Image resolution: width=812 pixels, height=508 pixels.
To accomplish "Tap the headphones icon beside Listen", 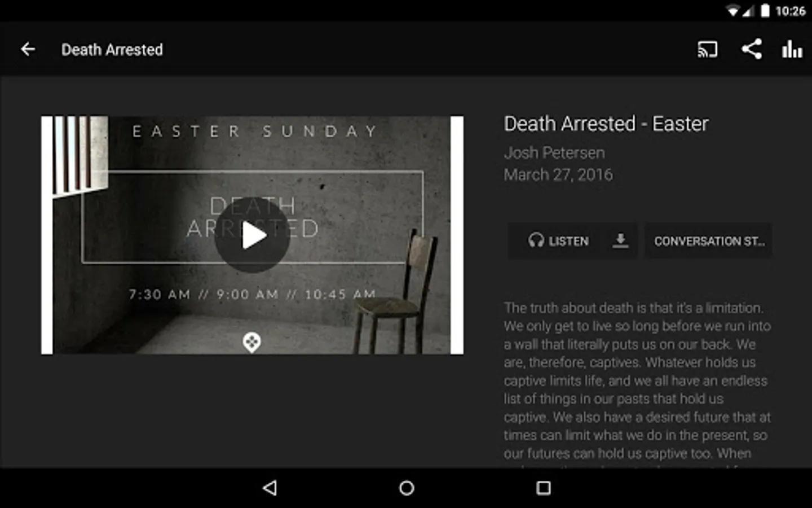I will (x=536, y=241).
